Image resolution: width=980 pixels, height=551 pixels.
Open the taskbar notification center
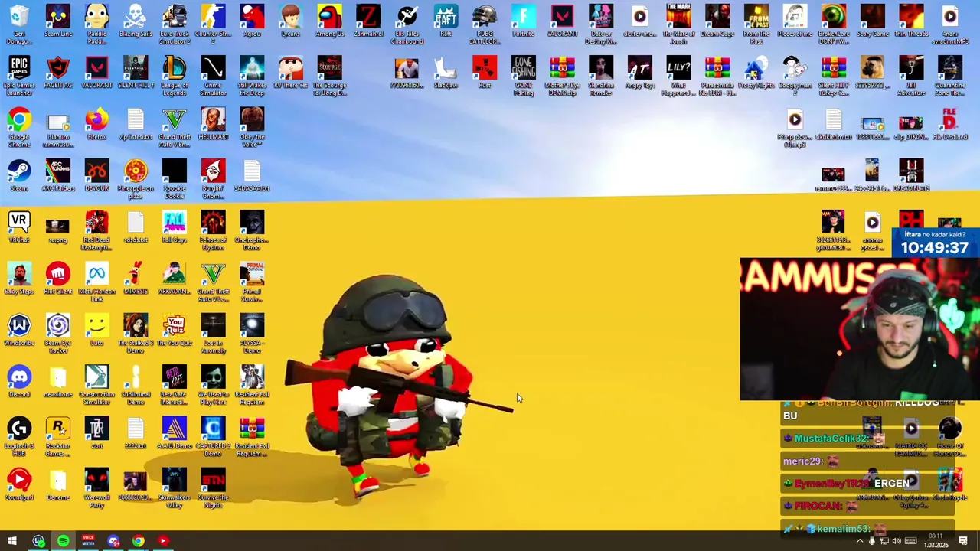point(963,541)
